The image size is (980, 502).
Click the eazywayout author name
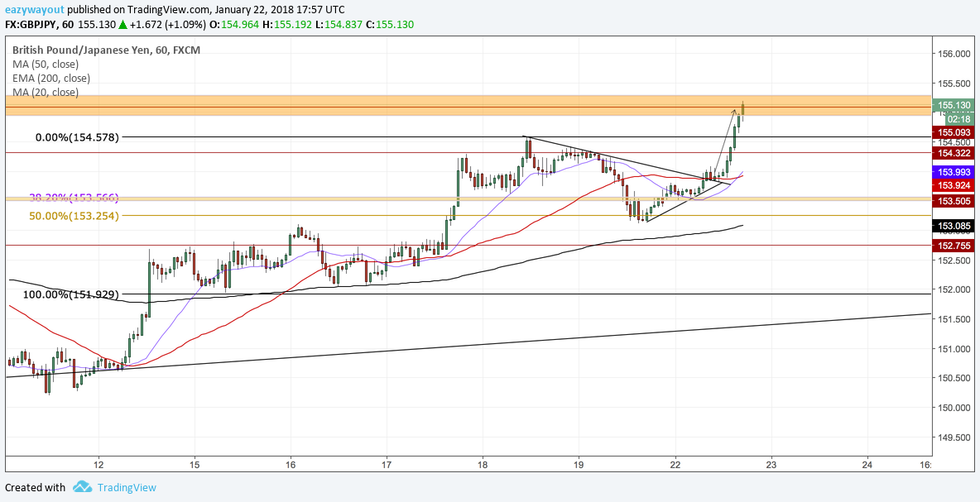34,10
